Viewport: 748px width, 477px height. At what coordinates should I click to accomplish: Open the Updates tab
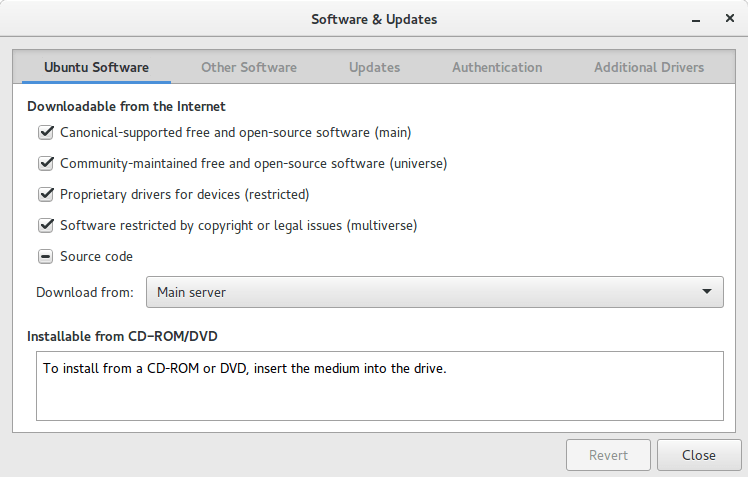[374, 68]
